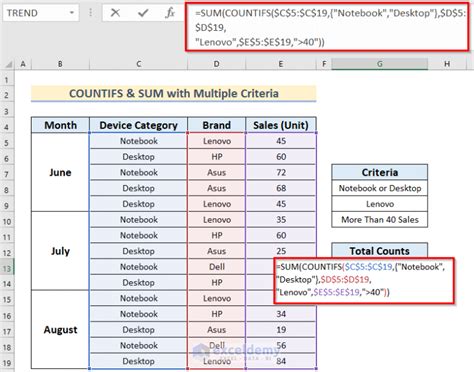Image resolution: width=474 pixels, height=372 pixels.
Task: Click the 'August' merged month cell
Action: coord(60,330)
